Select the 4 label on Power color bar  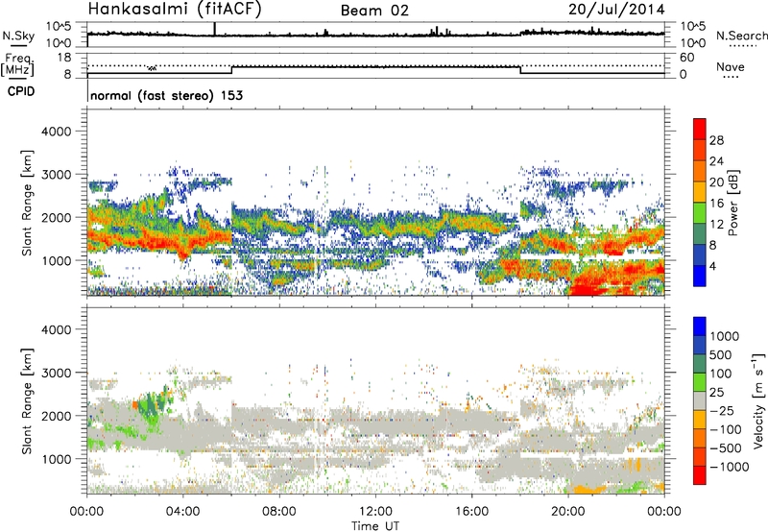click(713, 266)
